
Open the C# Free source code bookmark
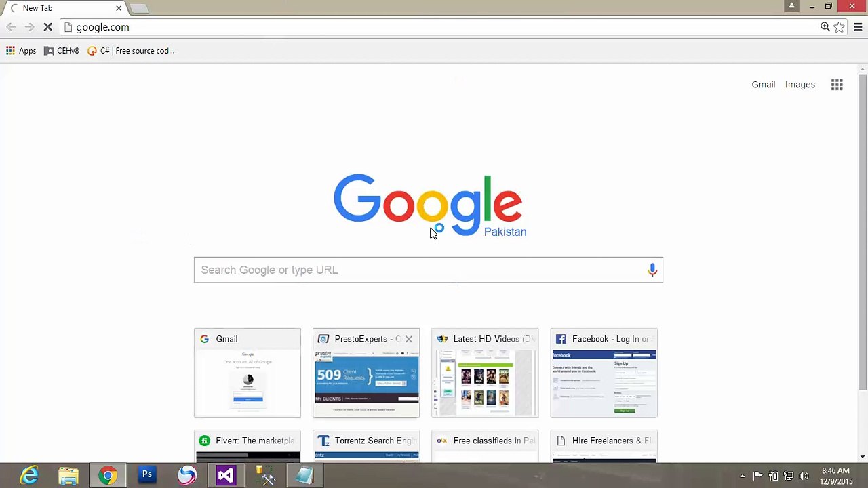point(131,51)
